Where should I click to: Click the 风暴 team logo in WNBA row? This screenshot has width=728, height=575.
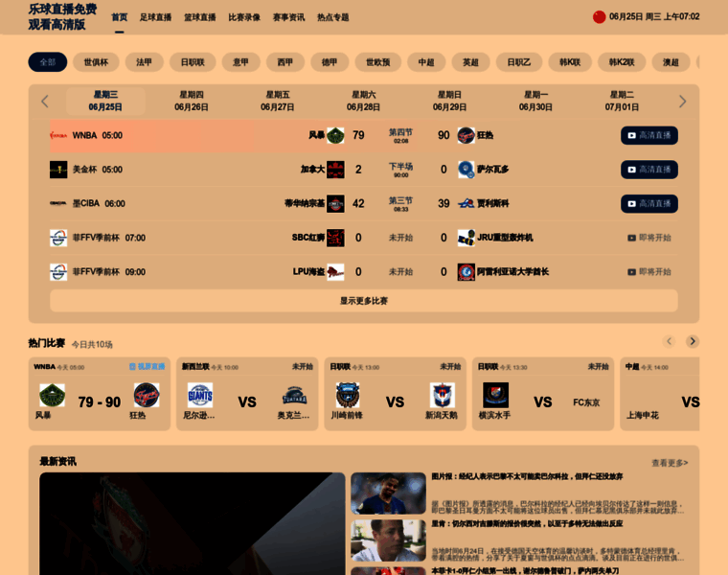click(x=335, y=135)
